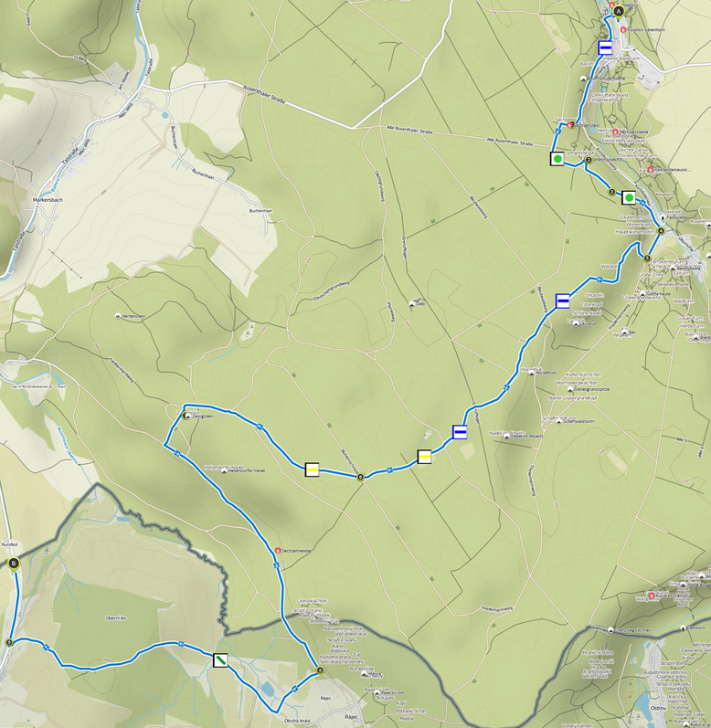Image resolution: width=711 pixels, height=728 pixels.
Task: Select waypoint 2 on the route
Action: 589,160
